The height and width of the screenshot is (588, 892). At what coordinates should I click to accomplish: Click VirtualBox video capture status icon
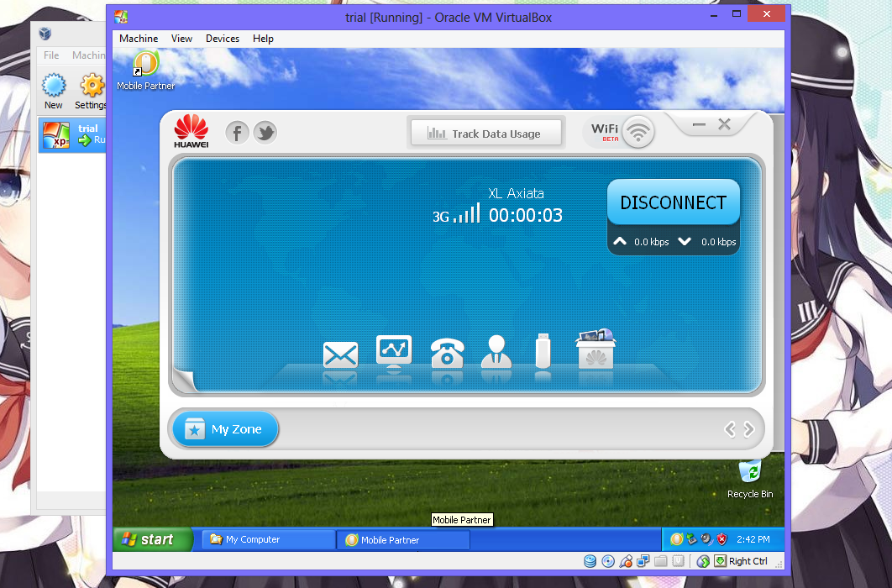point(678,561)
